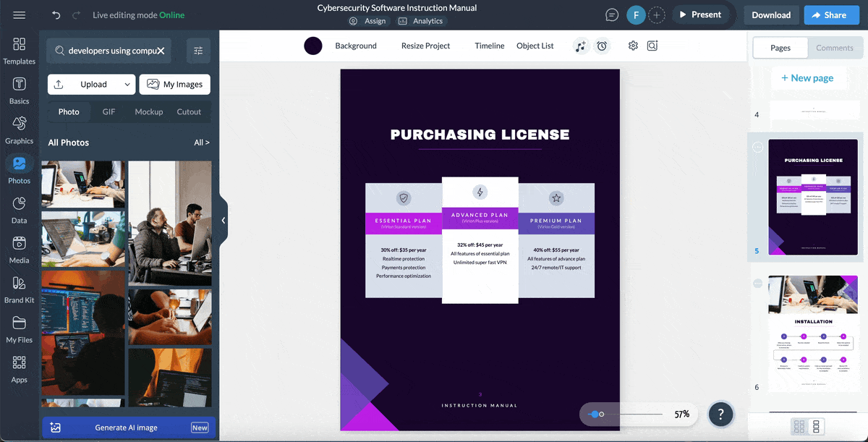The width and height of the screenshot is (868, 442).
Task: Switch to the Comments tab
Action: pyautogui.click(x=834, y=48)
